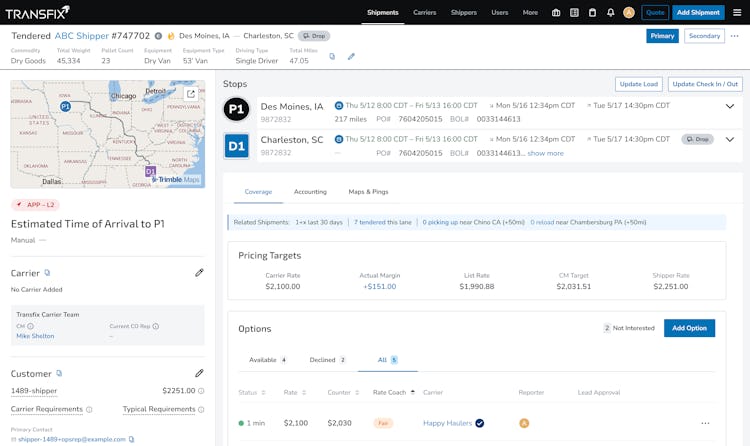The height and width of the screenshot is (446, 750).
Task: Switch to the Accounting tab
Action: [x=310, y=191]
